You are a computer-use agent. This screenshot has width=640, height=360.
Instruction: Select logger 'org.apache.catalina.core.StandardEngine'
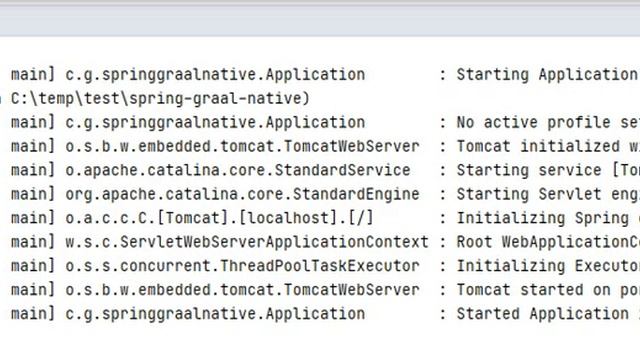pyautogui.click(x=242, y=194)
